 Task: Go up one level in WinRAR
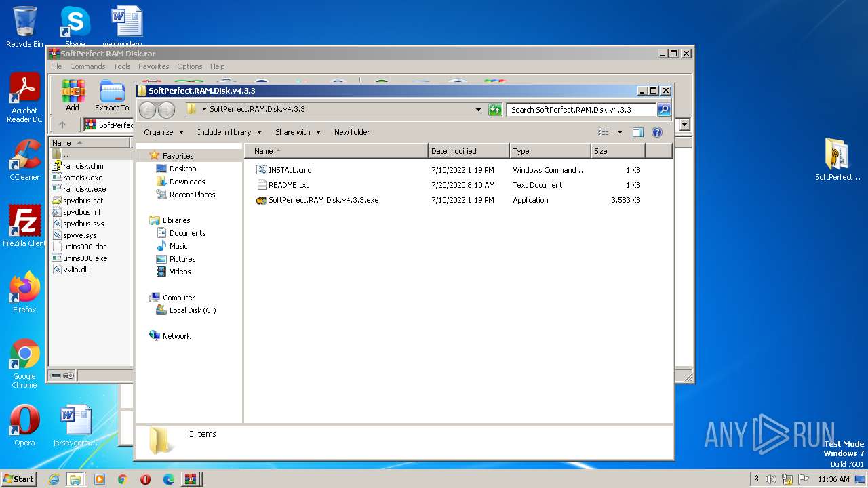(62, 125)
